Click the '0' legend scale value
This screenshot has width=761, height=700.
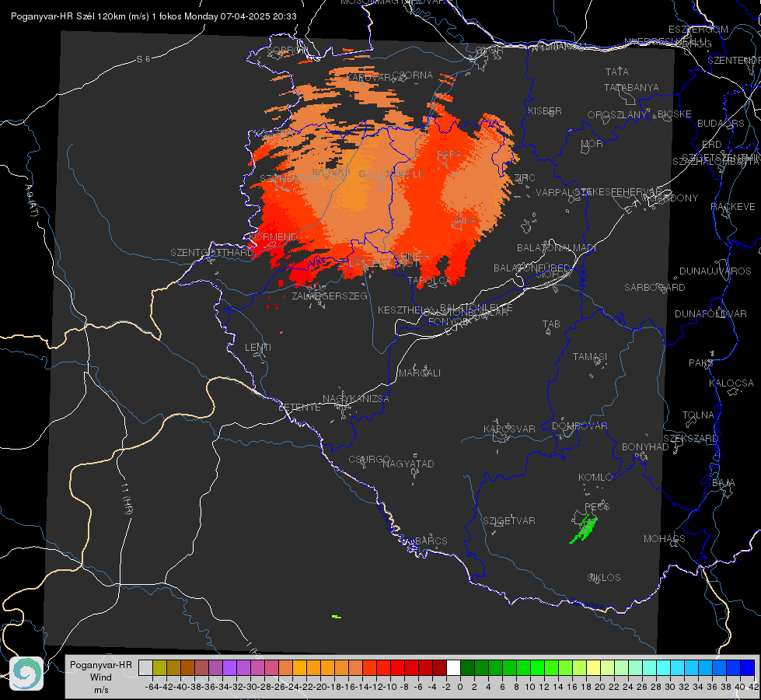click(460, 687)
